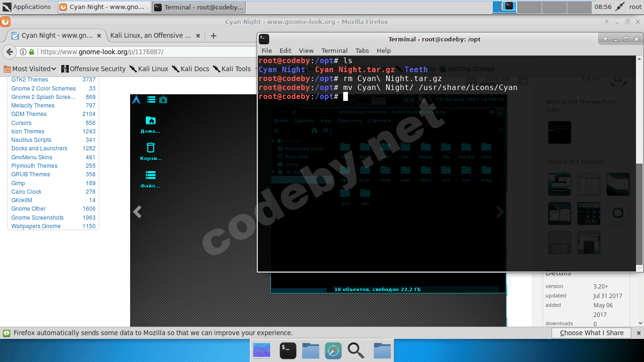Open the GTK2 Themes category
The image size is (644, 362).
(30, 80)
